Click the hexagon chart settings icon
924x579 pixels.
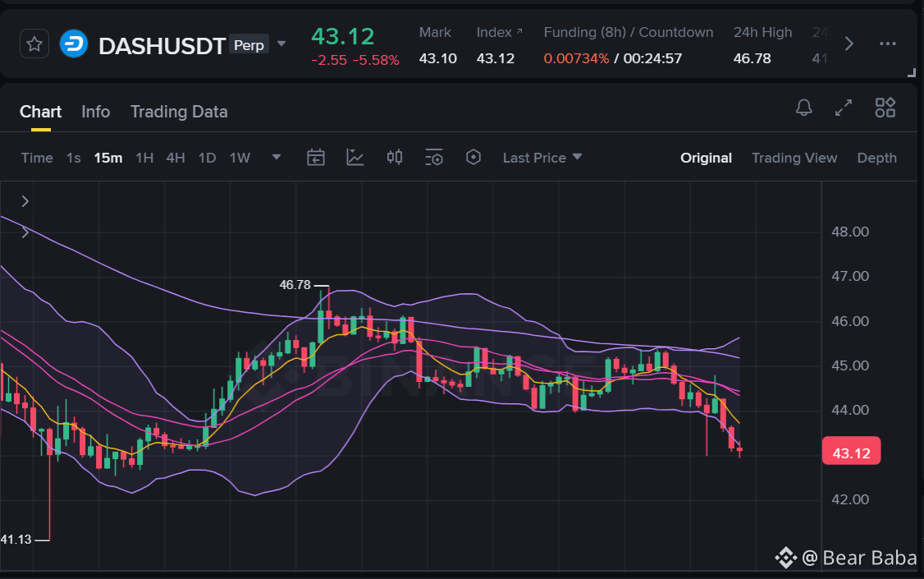(473, 158)
